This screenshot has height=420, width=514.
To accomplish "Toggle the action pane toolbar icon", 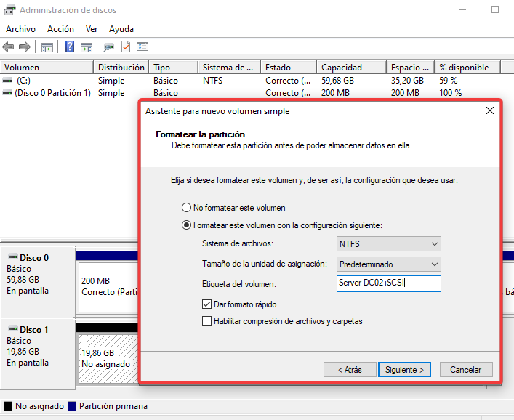I will pos(87,47).
